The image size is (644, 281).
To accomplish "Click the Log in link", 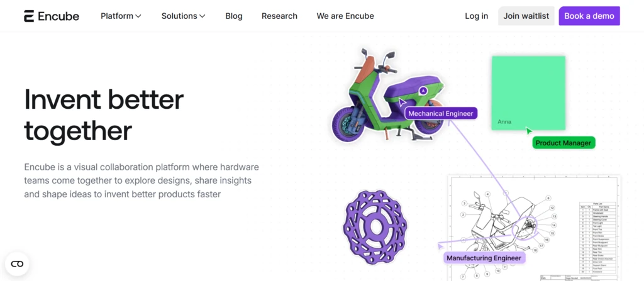I will click(476, 16).
